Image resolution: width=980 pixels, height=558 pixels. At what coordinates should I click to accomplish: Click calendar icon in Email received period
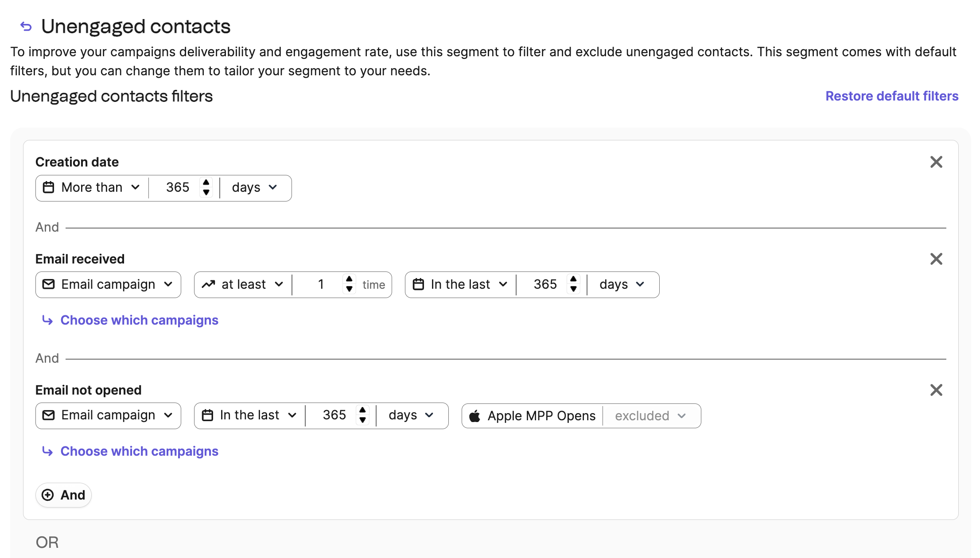coord(418,285)
